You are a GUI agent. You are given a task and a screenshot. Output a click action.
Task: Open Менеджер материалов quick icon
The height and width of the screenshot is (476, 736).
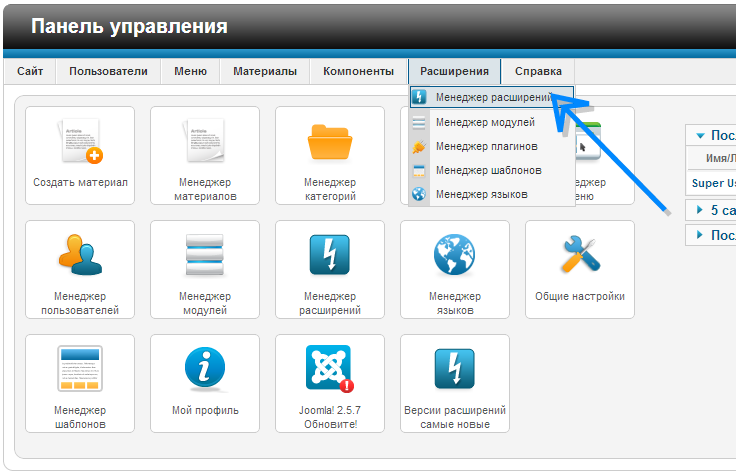(x=205, y=143)
